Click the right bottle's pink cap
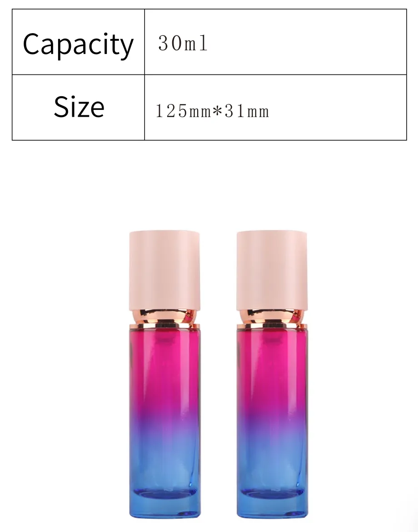Screen dimensions: 418x532 tap(272, 271)
